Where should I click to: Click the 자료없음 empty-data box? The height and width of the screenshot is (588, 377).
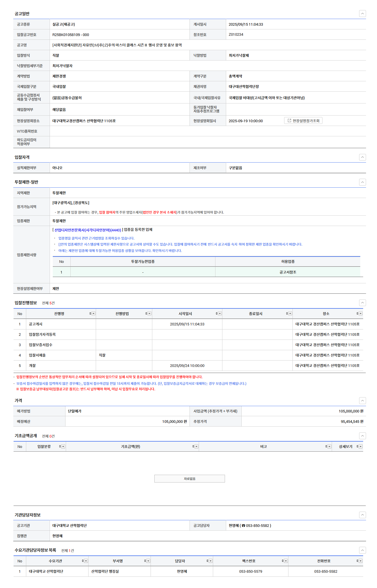[x=190, y=478]
